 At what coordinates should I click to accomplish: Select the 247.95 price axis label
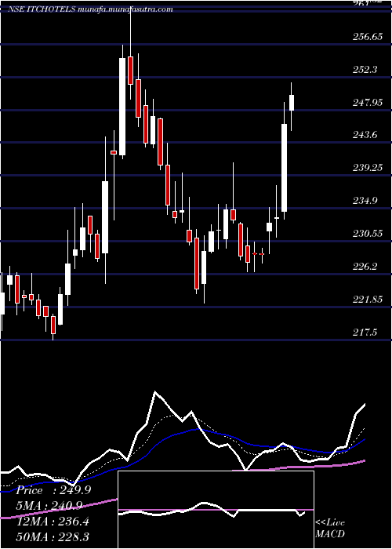368,103
